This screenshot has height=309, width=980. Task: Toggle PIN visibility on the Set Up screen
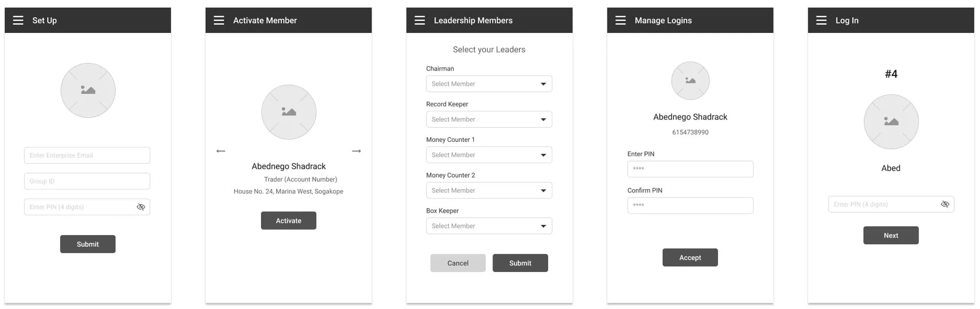coord(141,207)
